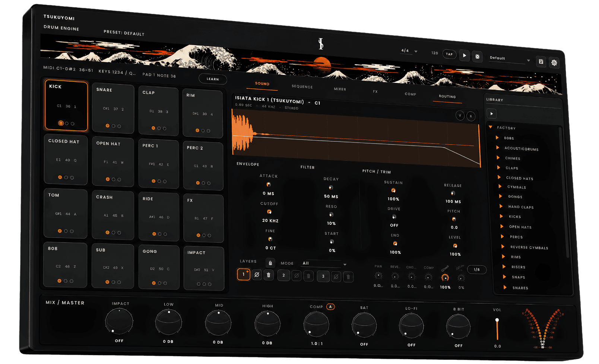Adjust the master VOL slider
Image resolution: width=599 pixels, height=364 pixels.
tap(497, 329)
